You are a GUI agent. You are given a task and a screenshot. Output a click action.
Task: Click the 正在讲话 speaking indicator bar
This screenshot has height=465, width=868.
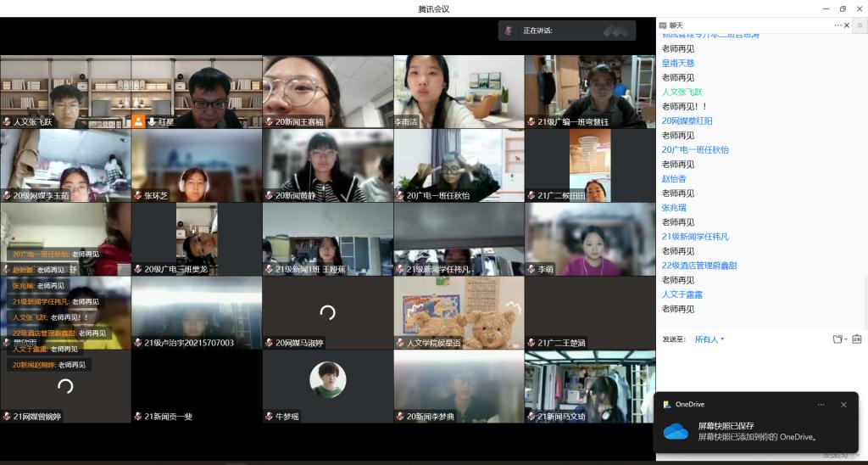click(566, 31)
